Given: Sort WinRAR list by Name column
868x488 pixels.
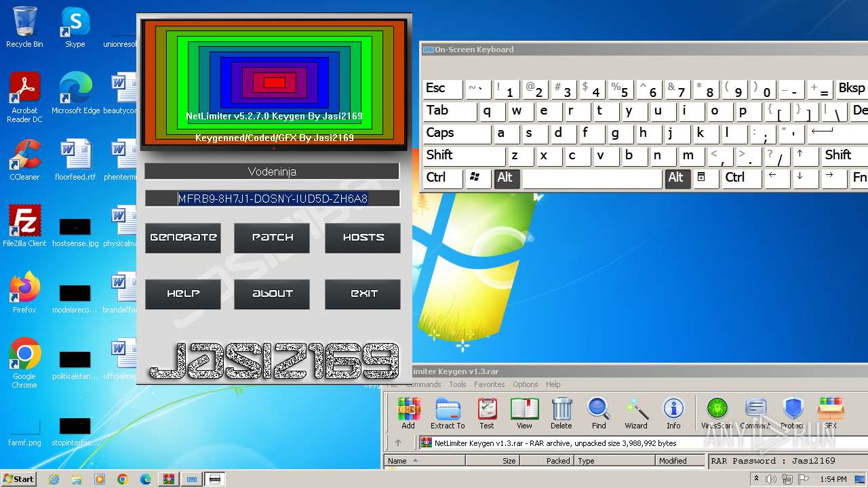Looking at the screenshot, I should point(425,461).
